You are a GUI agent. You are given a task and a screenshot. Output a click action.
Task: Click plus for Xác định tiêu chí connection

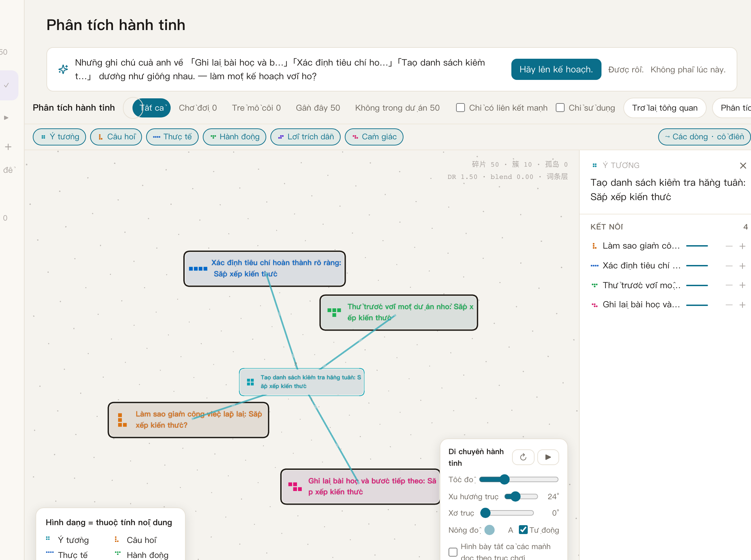pyautogui.click(x=742, y=266)
